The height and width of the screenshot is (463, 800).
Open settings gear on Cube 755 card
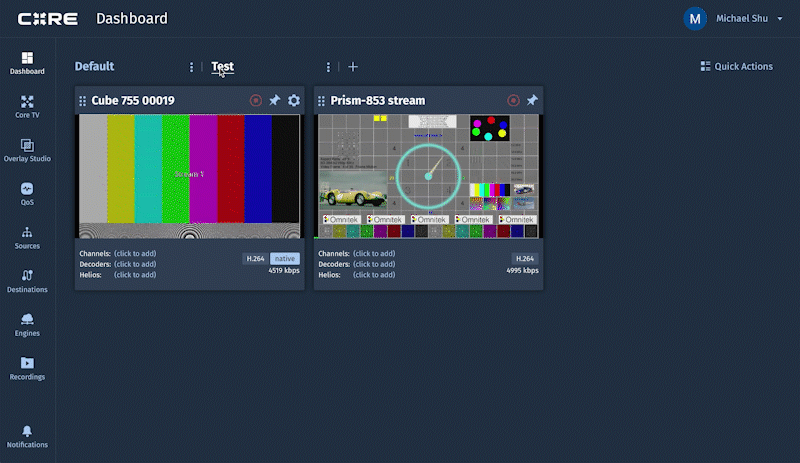tap(294, 100)
